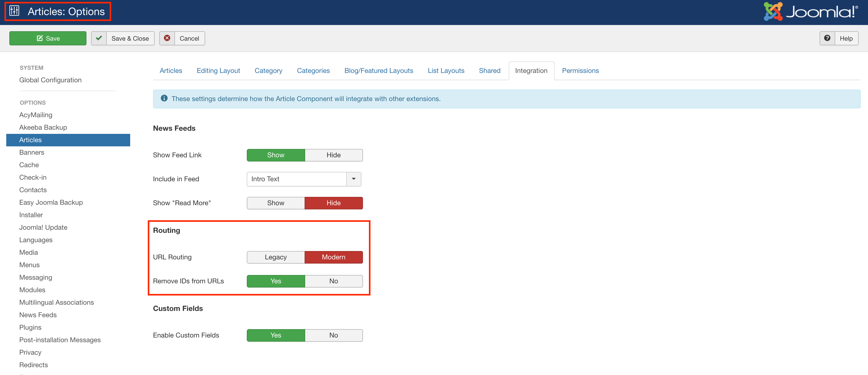Set Show Feed Link to Hide

(x=333, y=155)
